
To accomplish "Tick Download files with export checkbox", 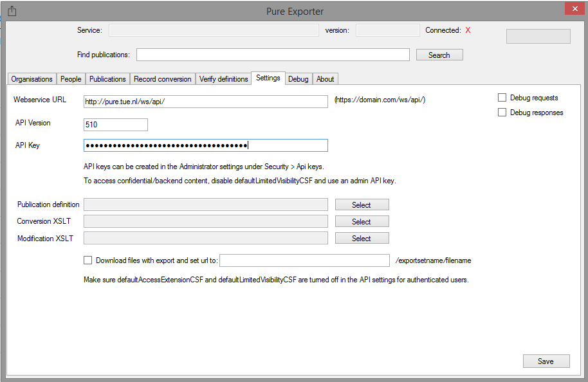I will pos(87,260).
